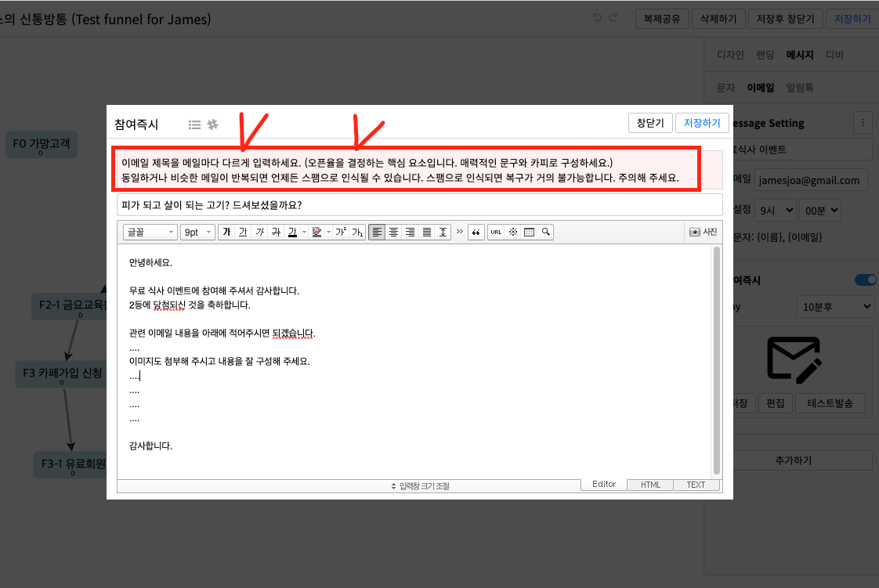The height and width of the screenshot is (588, 879).
Task: Click the 저장하기 button in dialog
Action: tap(702, 123)
